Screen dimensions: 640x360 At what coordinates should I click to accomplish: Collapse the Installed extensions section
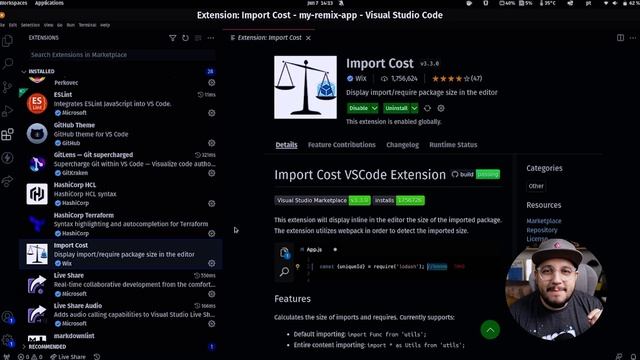tap(24, 71)
